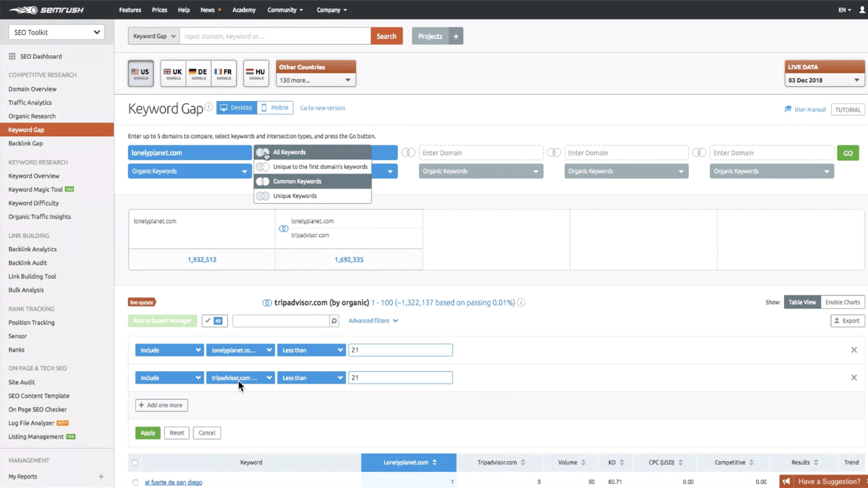Viewport: 868px width, 488px height.
Task: Open Community menu in top navigation
Action: (x=285, y=10)
